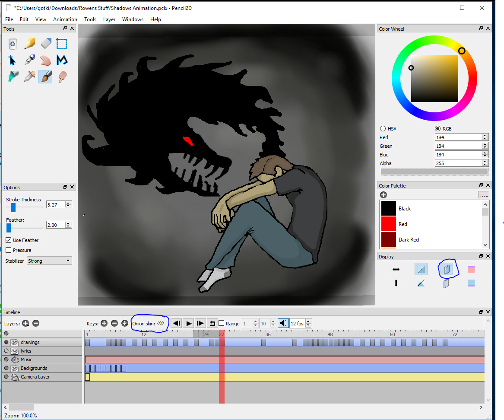Select the Pencil tool
Image resolution: width=504 pixels, height=420 pixels.
point(29,44)
